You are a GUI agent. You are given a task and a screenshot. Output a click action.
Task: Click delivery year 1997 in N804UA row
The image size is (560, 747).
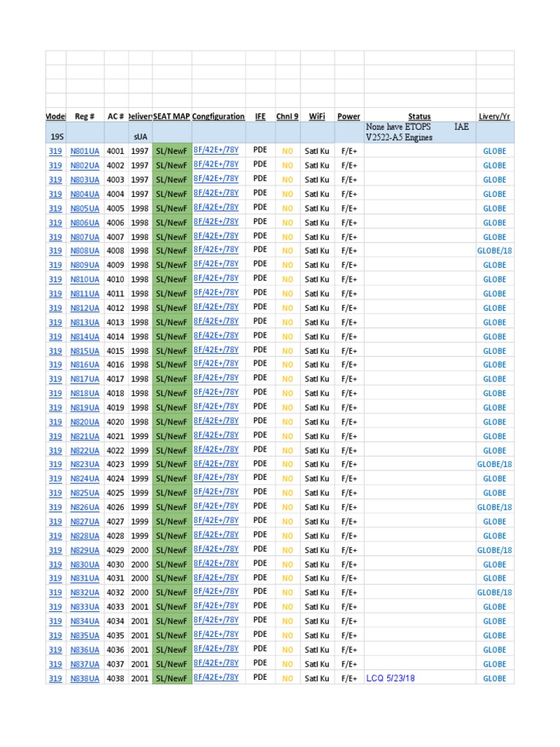(140, 194)
